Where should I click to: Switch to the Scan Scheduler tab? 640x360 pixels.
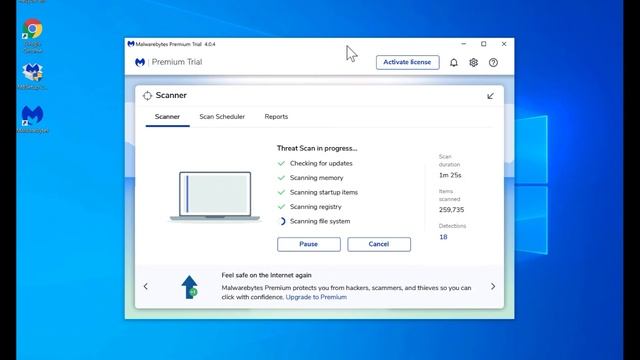222,117
